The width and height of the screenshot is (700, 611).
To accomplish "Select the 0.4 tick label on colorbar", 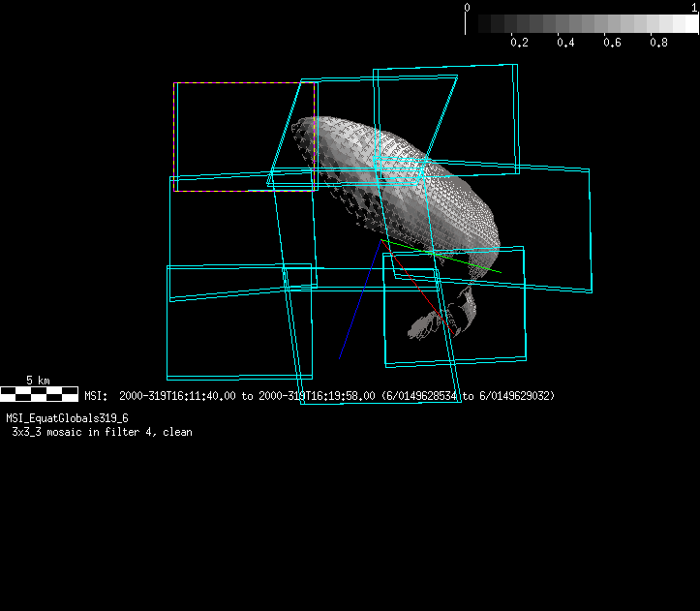I will point(565,43).
